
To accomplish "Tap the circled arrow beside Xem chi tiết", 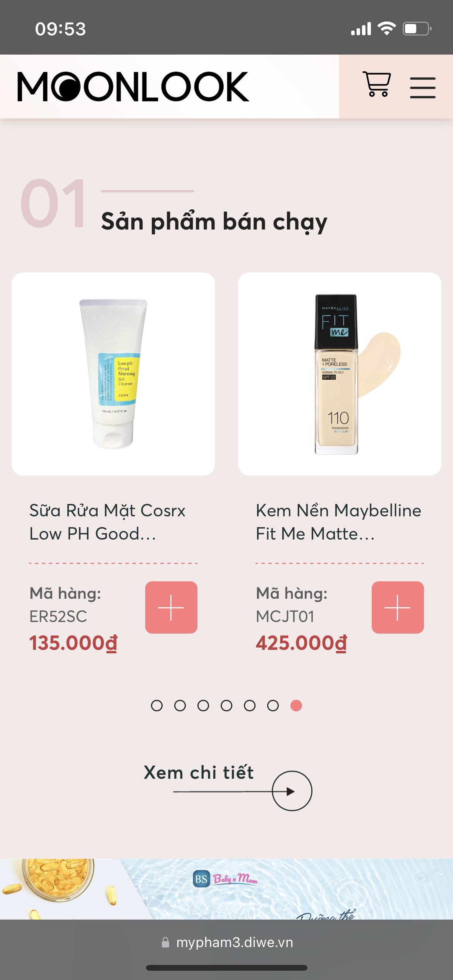I will click(x=292, y=791).
